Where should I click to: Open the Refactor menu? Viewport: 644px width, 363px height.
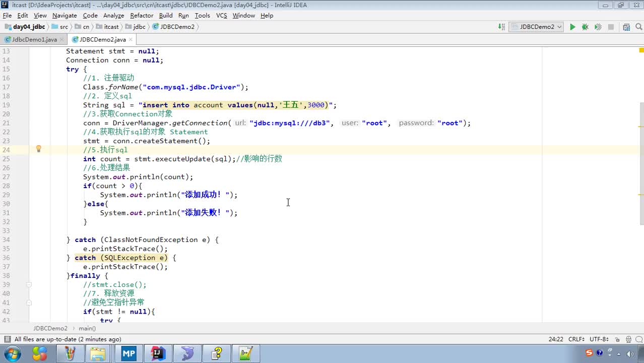coord(142,16)
